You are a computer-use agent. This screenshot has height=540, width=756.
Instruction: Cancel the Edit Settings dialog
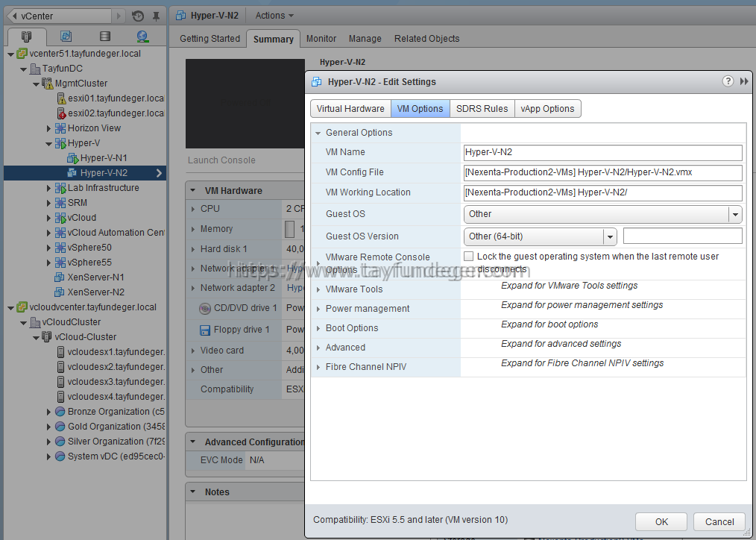pyautogui.click(x=719, y=521)
